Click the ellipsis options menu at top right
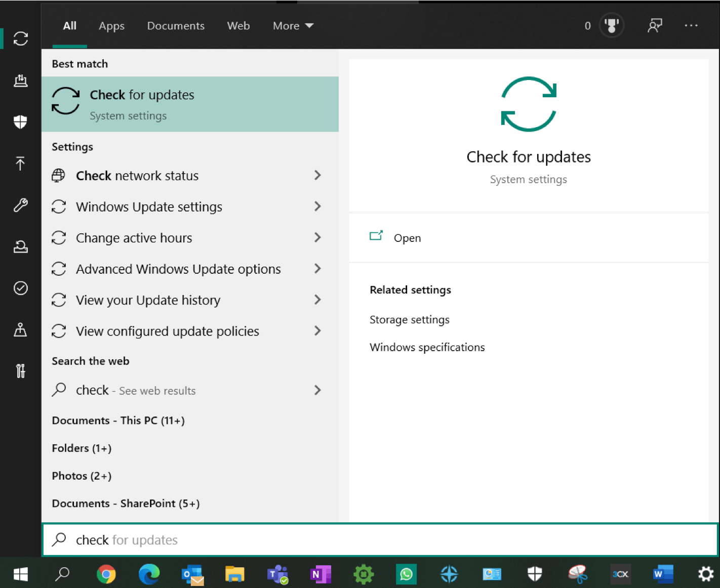 pyautogui.click(x=691, y=25)
